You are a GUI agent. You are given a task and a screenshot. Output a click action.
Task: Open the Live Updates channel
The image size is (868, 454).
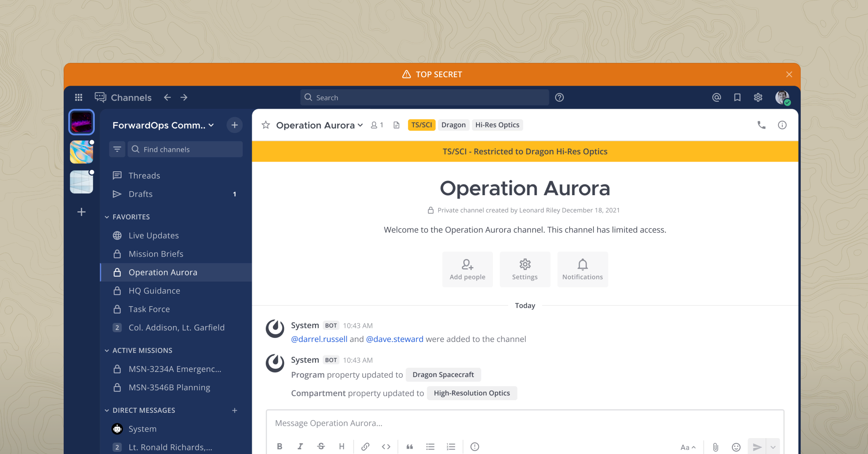(176, 235)
